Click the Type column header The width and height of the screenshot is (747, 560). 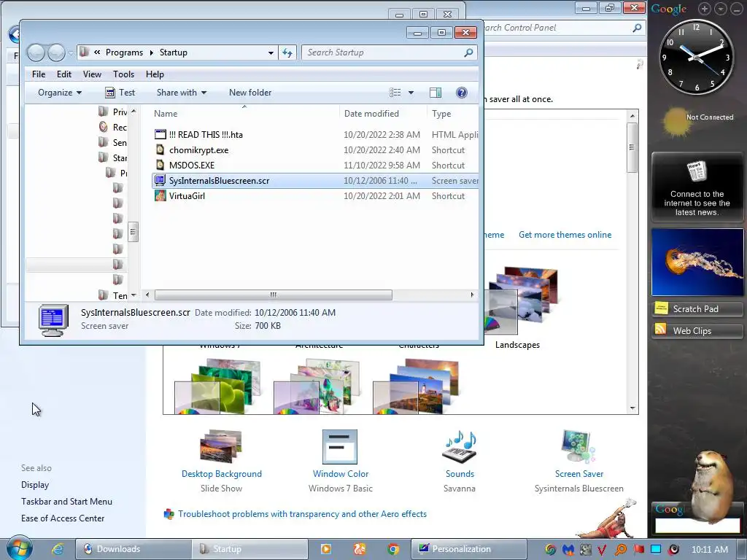(x=452, y=113)
